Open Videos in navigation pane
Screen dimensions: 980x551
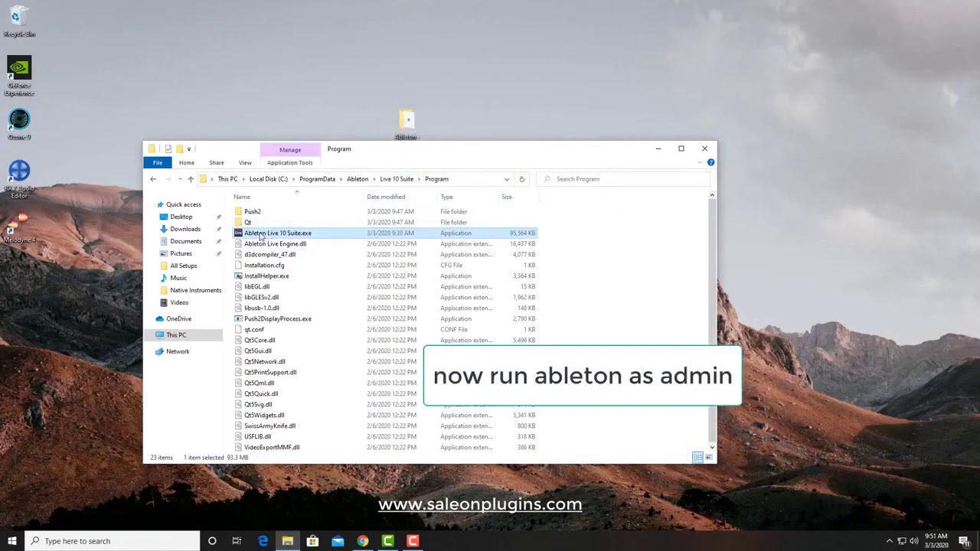pyautogui.click(x=178, y=302)
